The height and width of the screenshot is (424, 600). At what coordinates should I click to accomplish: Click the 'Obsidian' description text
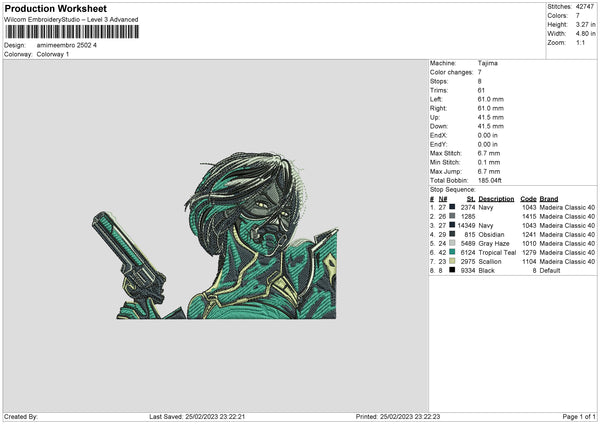point(491,234)
